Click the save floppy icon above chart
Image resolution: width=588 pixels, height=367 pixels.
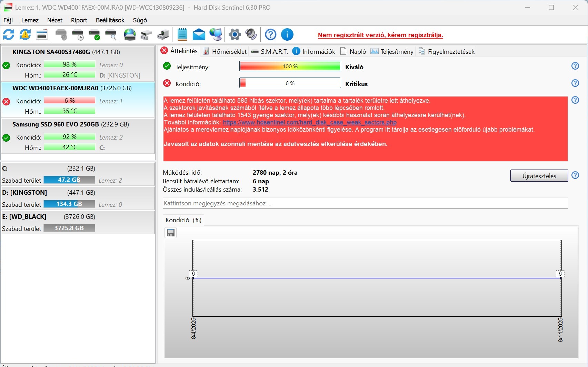pos(171,233)
